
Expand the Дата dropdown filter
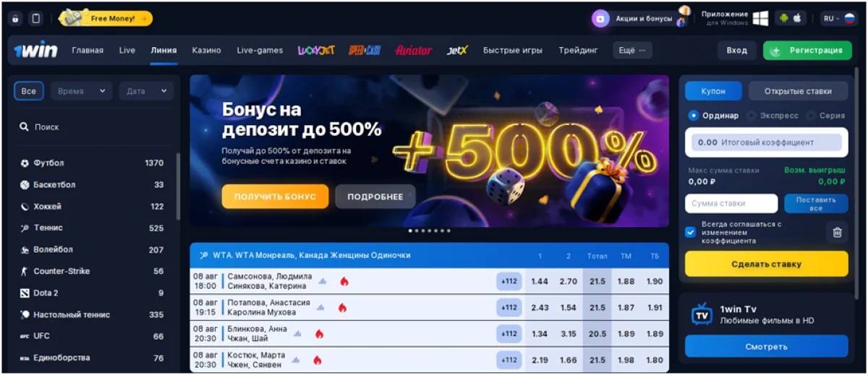coord(146,91)
